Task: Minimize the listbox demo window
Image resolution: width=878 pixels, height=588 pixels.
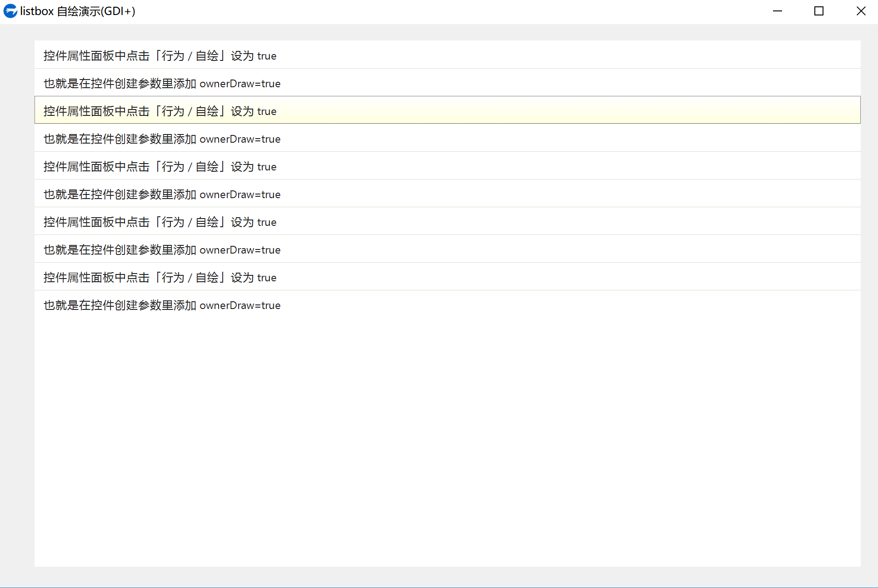Action: click(778, 11)
